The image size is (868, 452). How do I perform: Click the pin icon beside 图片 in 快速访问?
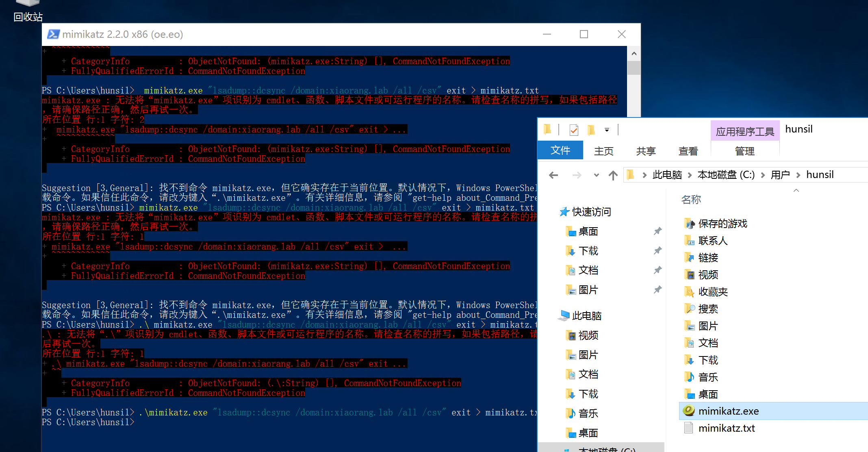[658, 290]
